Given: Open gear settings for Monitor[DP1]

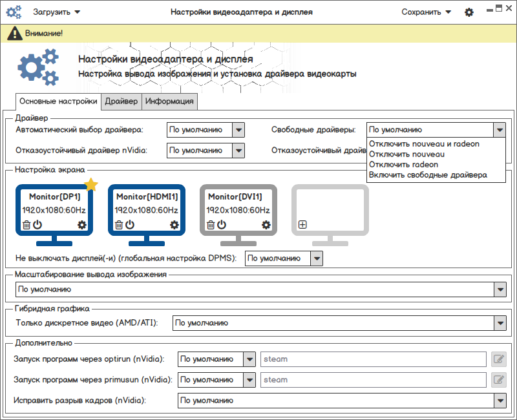Looking at the screenshot, I should pyautogui.click(x=81, y=225).
